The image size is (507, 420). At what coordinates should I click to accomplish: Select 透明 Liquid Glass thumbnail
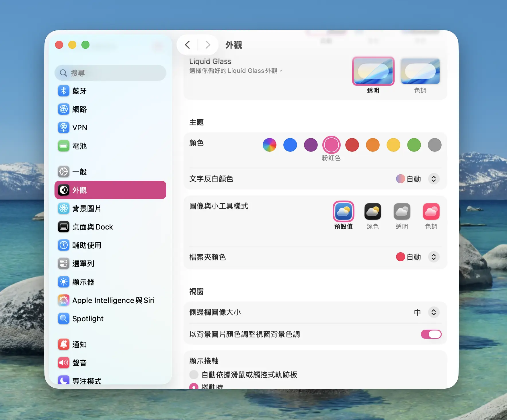click(373, 71)
